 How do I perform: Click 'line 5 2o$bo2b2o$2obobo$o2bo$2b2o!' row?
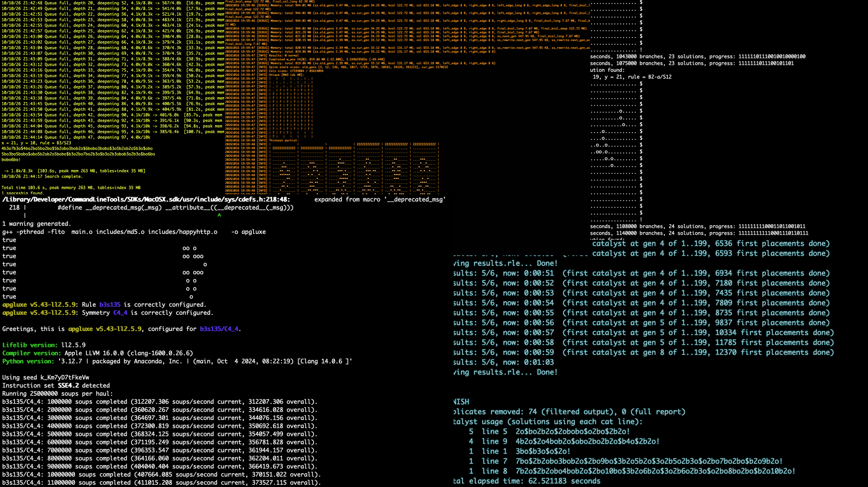click(x=549, y=432)
